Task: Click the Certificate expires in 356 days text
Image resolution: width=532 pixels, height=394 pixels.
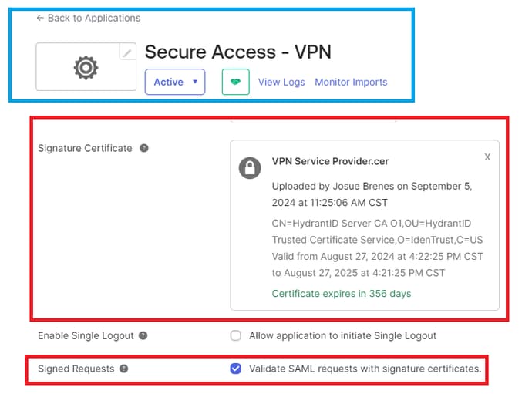Action: click(x=342, y=294)
